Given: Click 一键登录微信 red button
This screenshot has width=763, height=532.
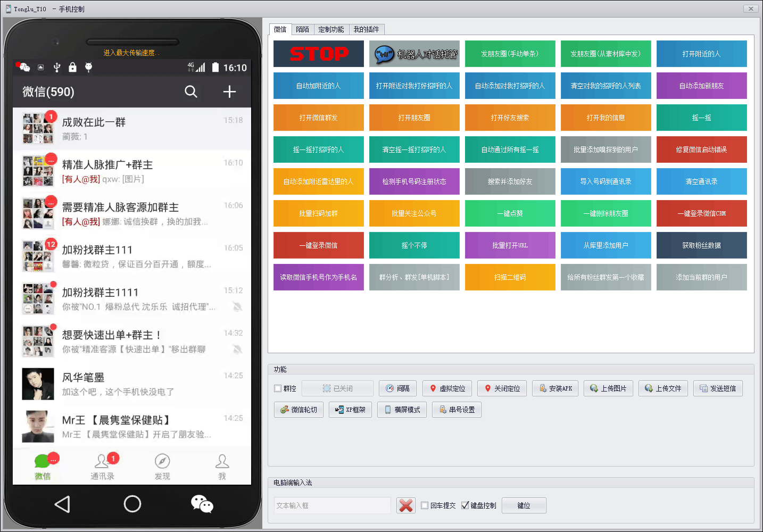Looking at the screenshot, I should coord(319,245).
